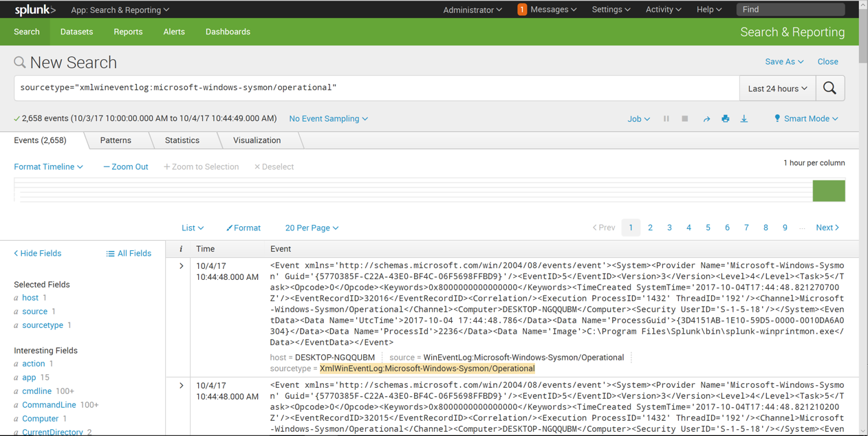Go to results page 5
Image resolution: width=868 pixels, height=436 pixels.
click(x=708, y=228)
